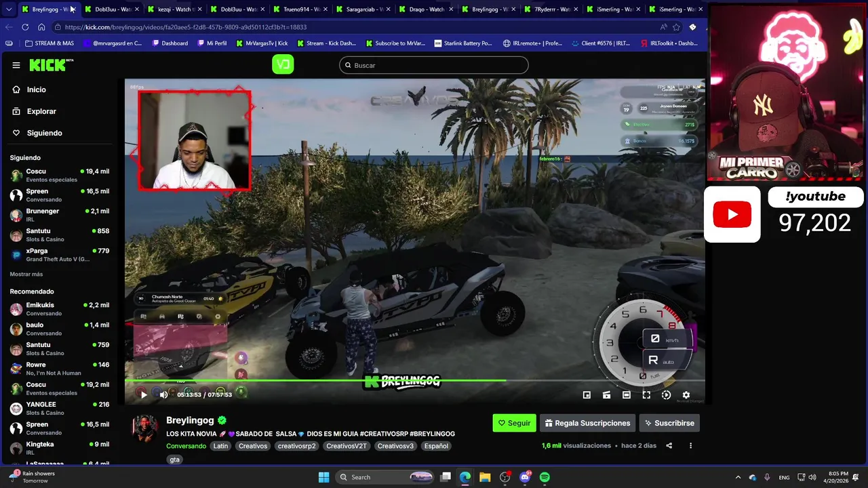The width and height of the screenshot is (868, 488).
Task: Open Breylingog channel name link
Action: coord(190,420)
